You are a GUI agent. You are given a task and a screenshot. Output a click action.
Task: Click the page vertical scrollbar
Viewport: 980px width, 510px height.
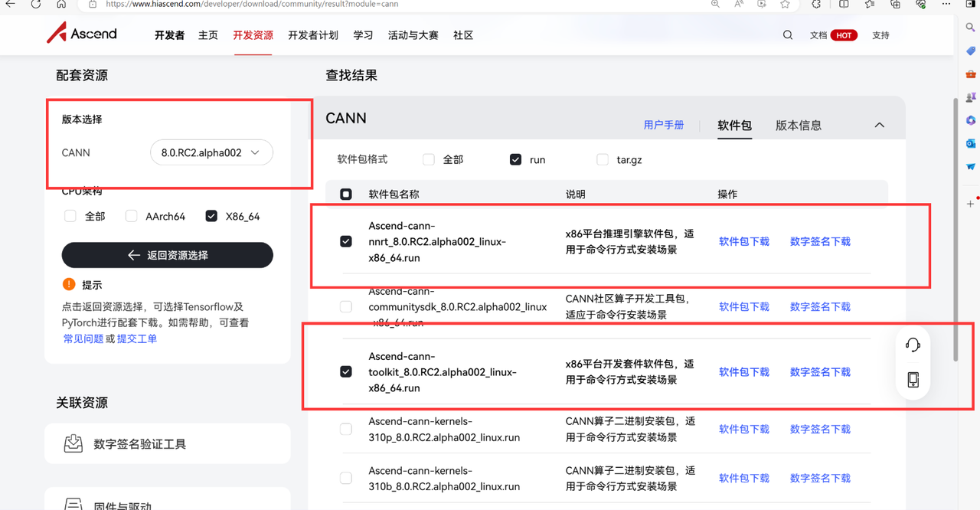[955, 230]
